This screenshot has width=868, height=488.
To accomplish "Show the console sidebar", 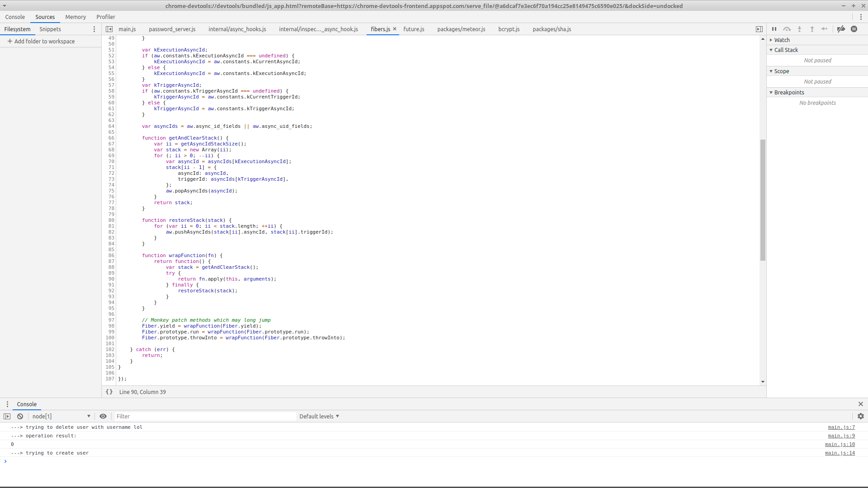I will click(x=7, y=416).
